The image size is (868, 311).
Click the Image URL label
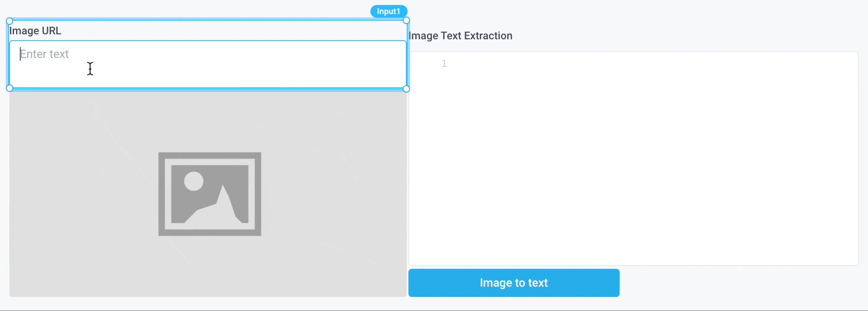(x=36, y=30)
